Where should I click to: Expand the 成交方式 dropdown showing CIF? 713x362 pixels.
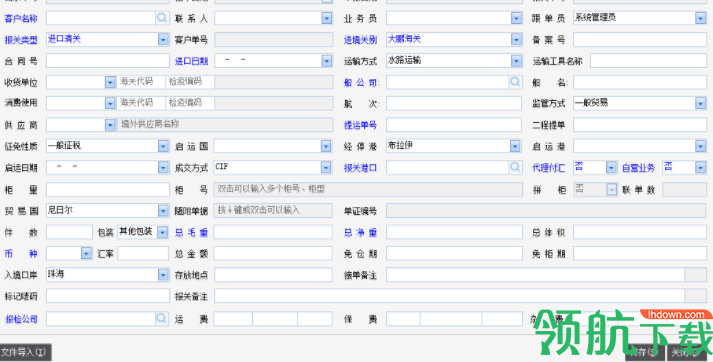[x=326, y=167]
